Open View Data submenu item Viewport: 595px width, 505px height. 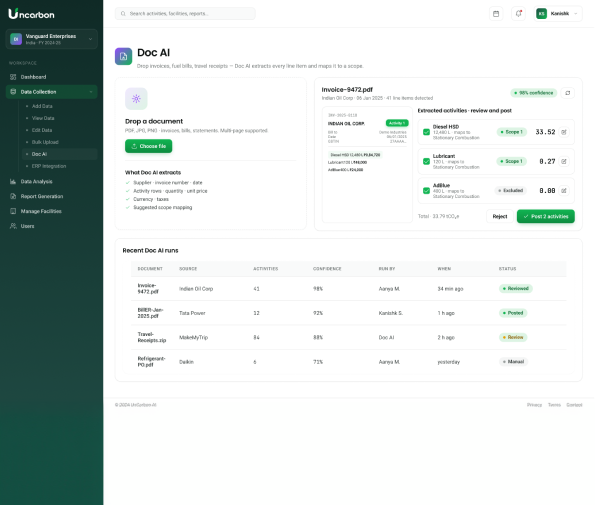(43, 118)
